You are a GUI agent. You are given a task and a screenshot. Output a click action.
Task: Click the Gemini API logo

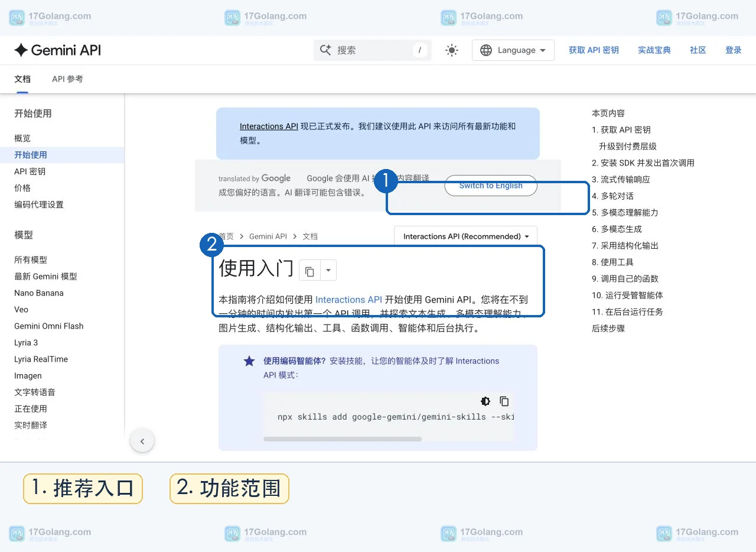57,50
